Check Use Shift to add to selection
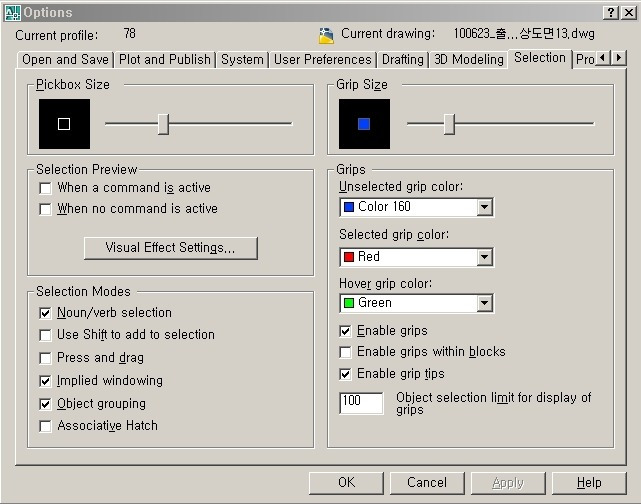The height and width of the screenshot is (504, 641). pyautogui.click(x=45, y=335)
